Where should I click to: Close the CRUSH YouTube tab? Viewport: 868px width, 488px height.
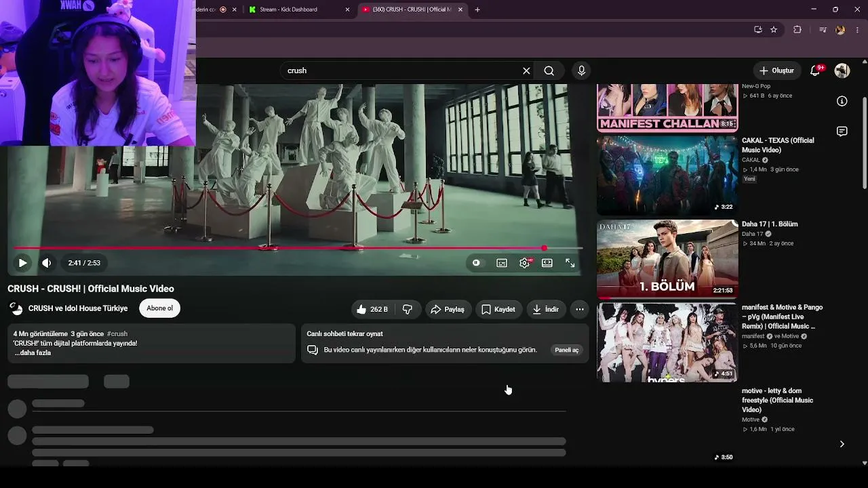pos(460,9)
